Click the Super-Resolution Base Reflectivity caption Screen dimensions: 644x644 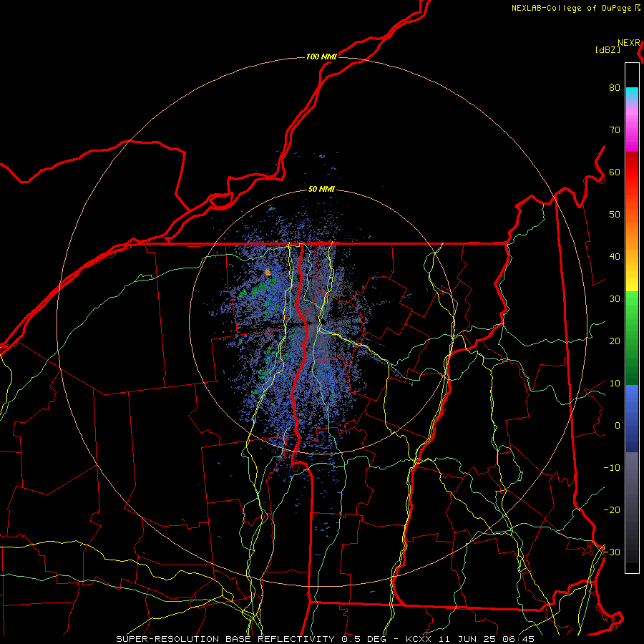coord(325,639)
